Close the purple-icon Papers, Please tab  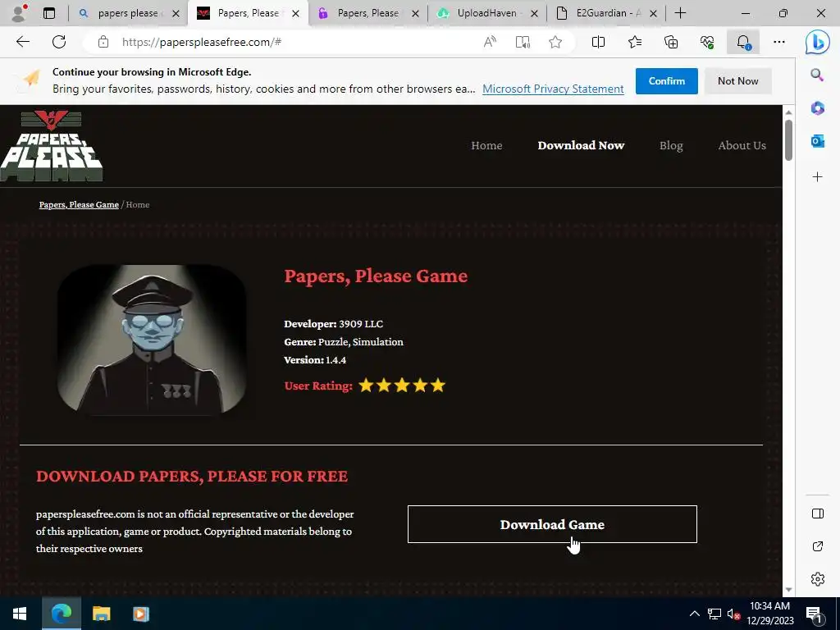pos(415,13)
